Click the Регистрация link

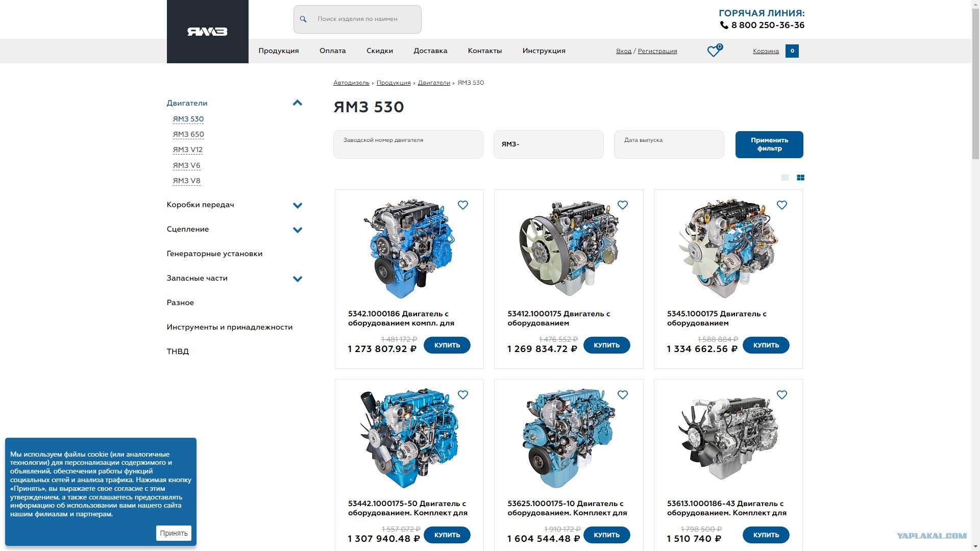657,51
